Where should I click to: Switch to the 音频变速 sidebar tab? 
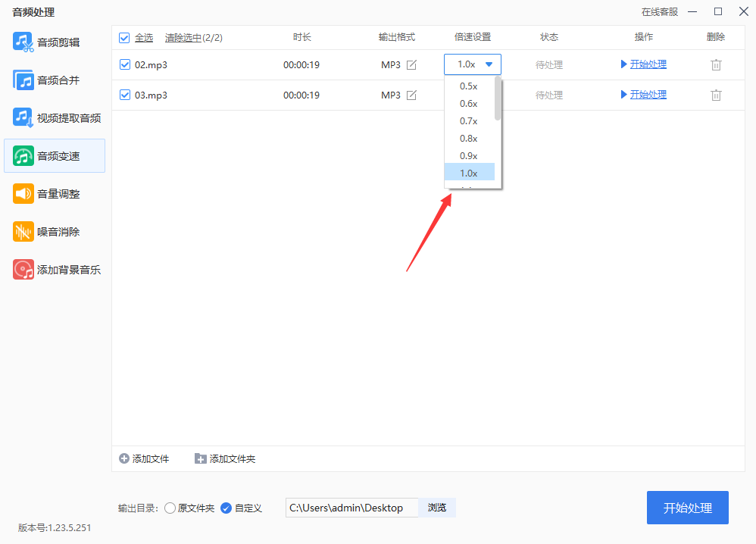click(55, 156)
